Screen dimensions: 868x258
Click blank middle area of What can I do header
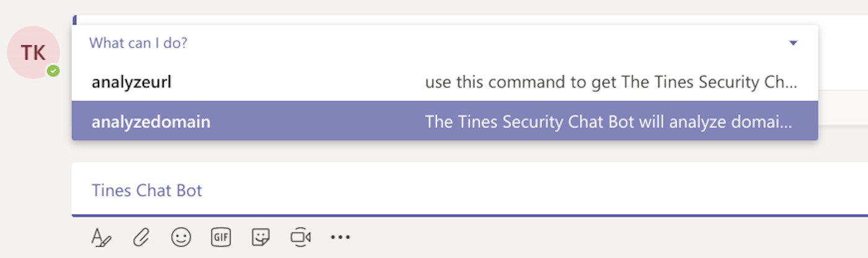[465, 43]
